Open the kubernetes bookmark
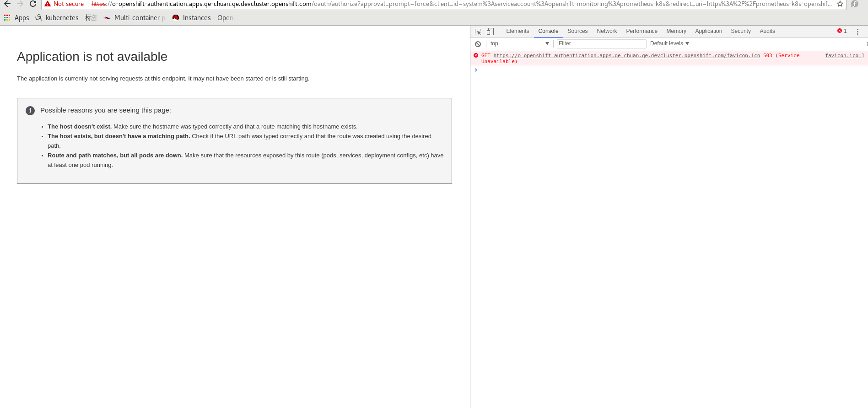 (67, 18)
